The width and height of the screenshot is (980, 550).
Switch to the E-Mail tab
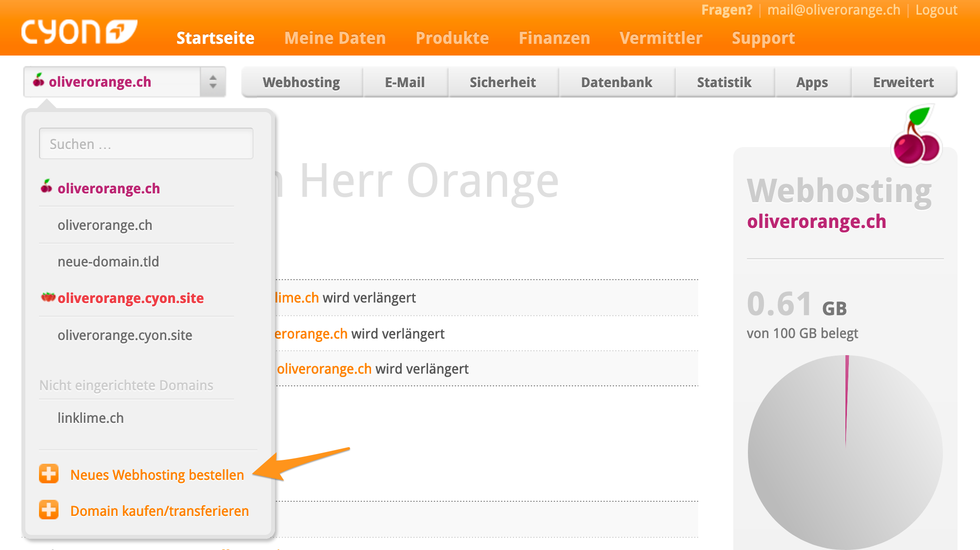405,82
